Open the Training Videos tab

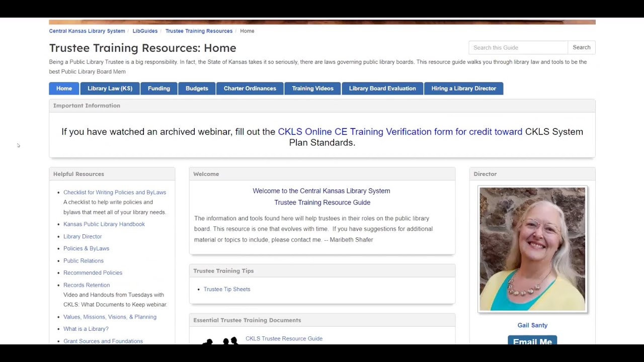coord(312,88)
